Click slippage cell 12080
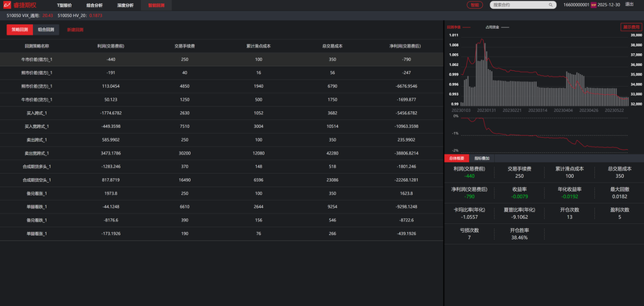 [258, 153]
